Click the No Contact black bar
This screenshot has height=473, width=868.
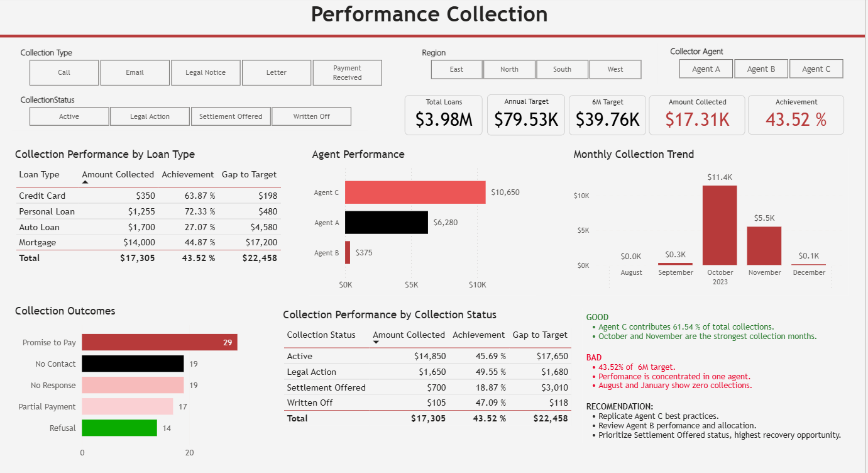pyautogui.click(x=133, y=364)
